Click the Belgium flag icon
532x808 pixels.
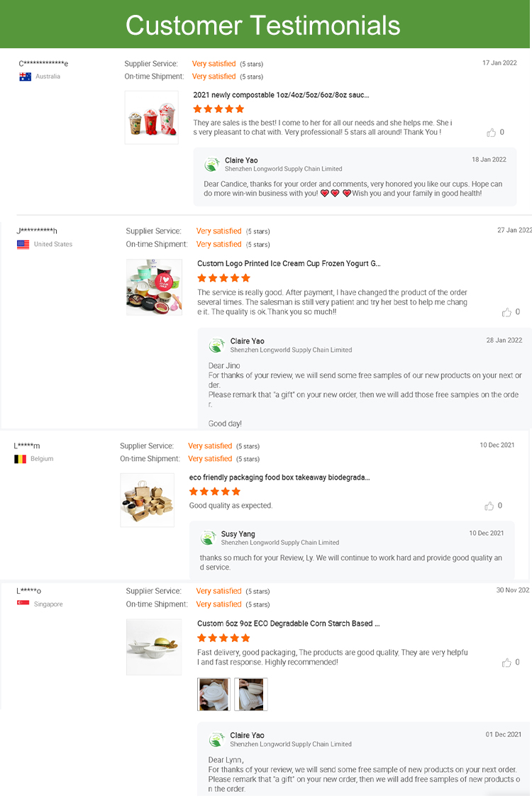20,459
